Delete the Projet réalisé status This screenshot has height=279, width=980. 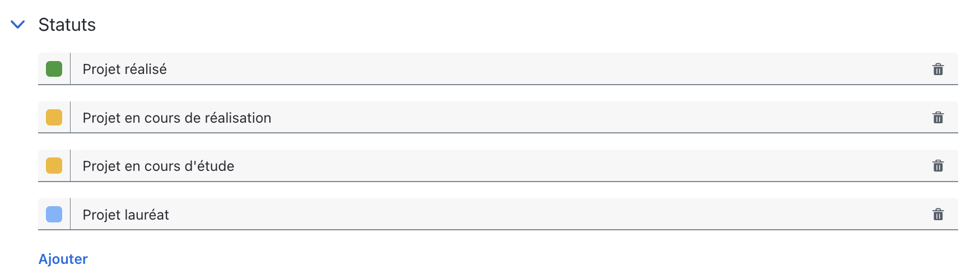point(938,69)
